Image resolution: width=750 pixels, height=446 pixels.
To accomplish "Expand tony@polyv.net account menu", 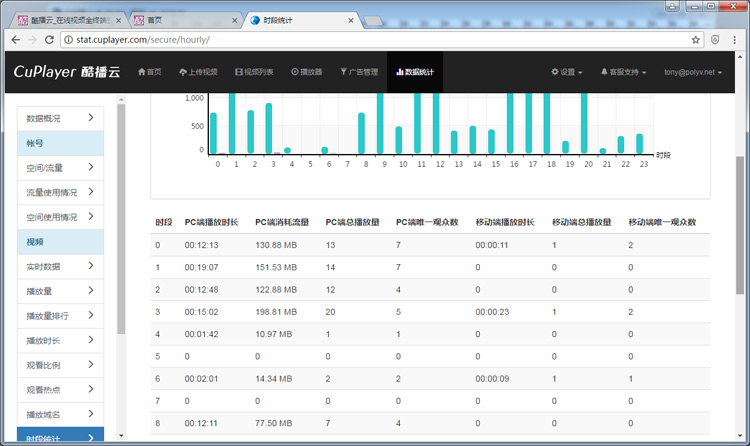I will point(694,72).
